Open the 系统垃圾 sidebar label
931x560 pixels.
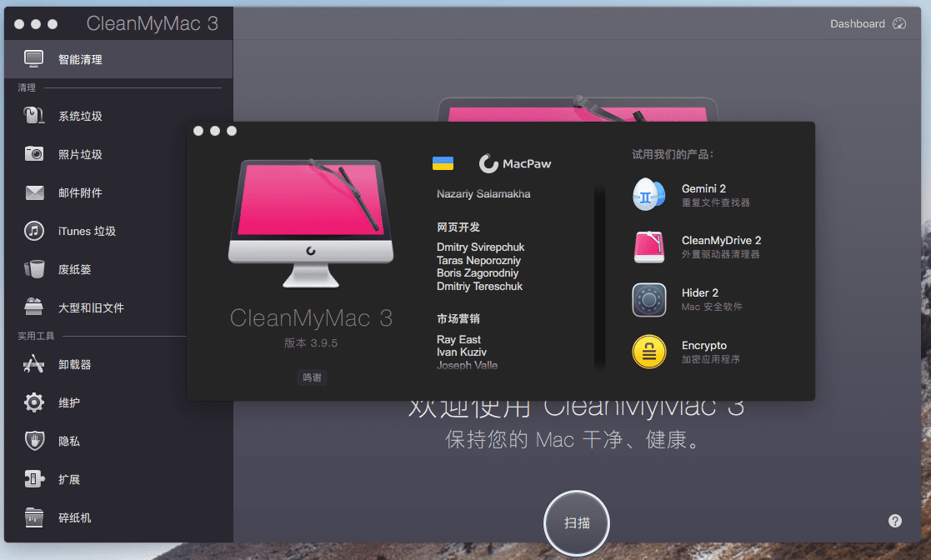80,116
